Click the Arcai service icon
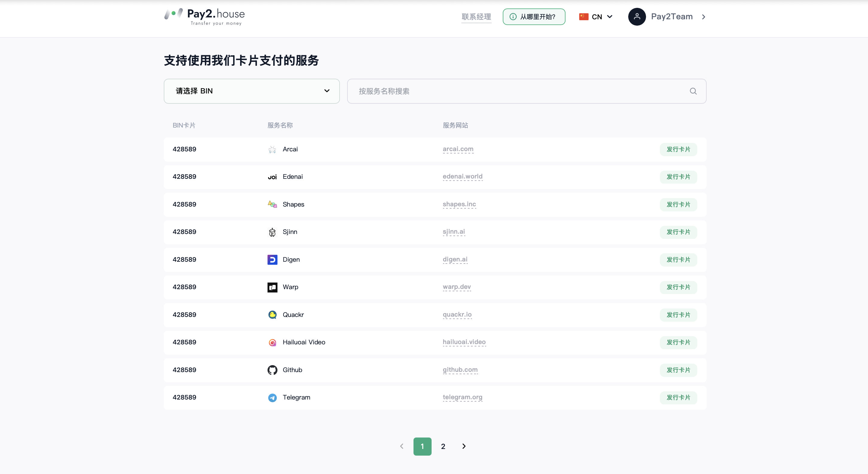The height and width of the screenshot is (474, 868). pos(272,149)
